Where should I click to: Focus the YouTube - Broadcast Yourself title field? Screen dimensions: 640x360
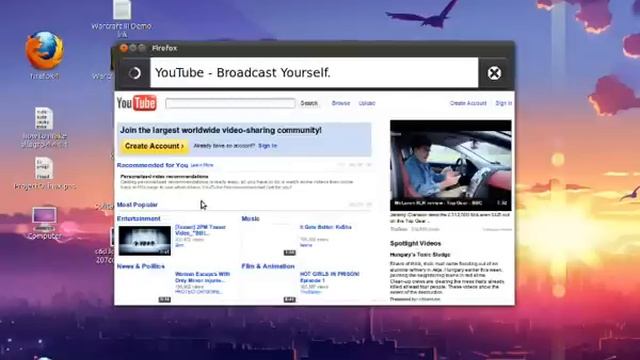point(314,73)
